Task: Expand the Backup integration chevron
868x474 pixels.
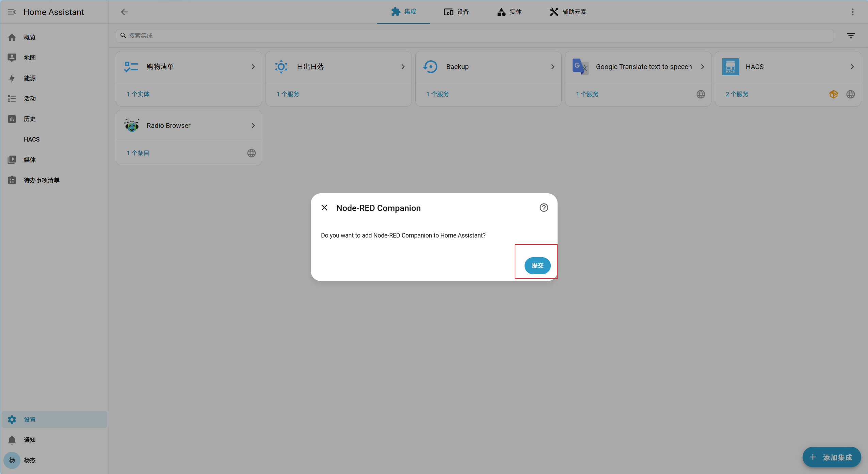Action: pyautogui.click(x=552, y=67)
